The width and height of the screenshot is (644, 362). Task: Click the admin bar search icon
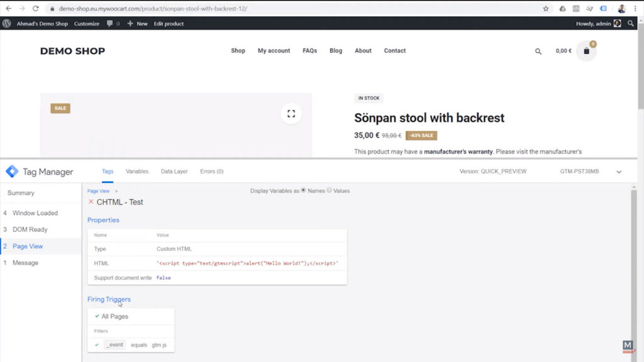click(631, 23)
